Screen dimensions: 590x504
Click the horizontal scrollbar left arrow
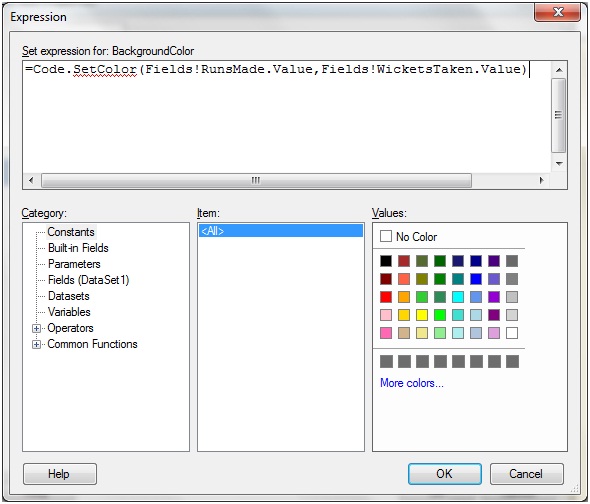pos(31,180)
